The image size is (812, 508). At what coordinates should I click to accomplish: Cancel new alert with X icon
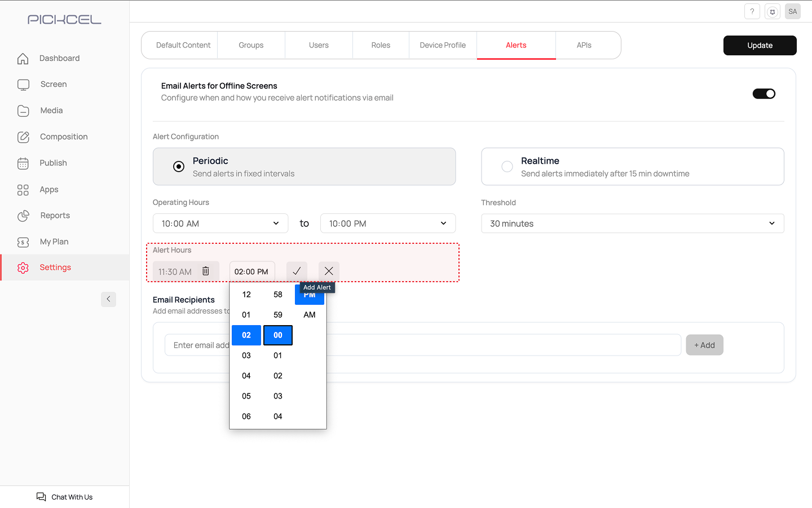329,271
